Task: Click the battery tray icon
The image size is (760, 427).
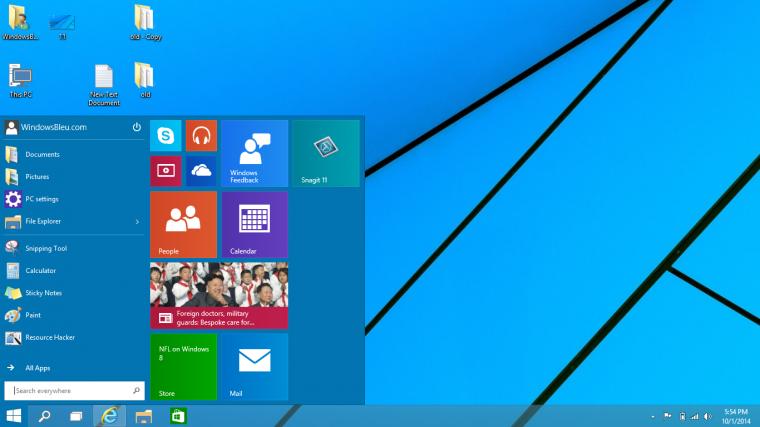Action: click(682, 416)
